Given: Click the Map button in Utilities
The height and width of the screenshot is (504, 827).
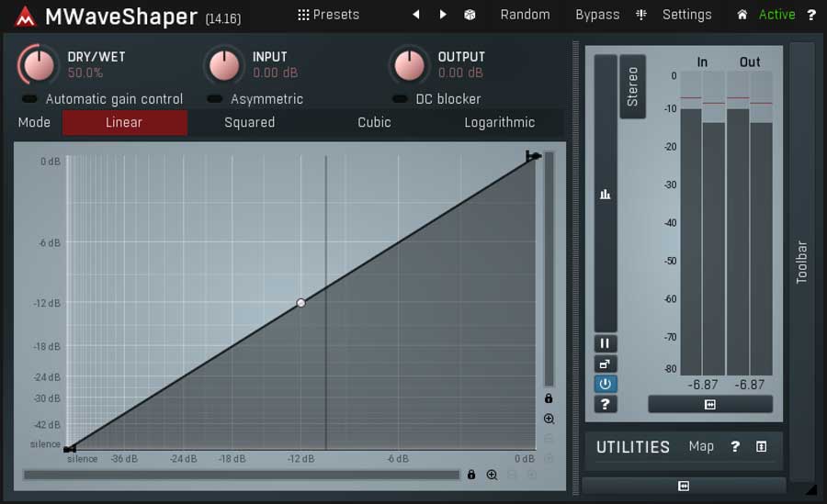Looking at the screenshot, I should point(701,446).
